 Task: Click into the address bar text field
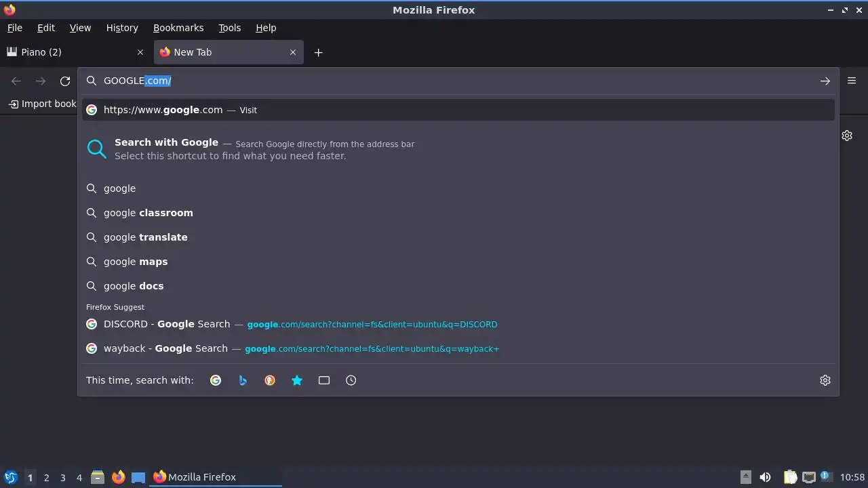[458, 81]
